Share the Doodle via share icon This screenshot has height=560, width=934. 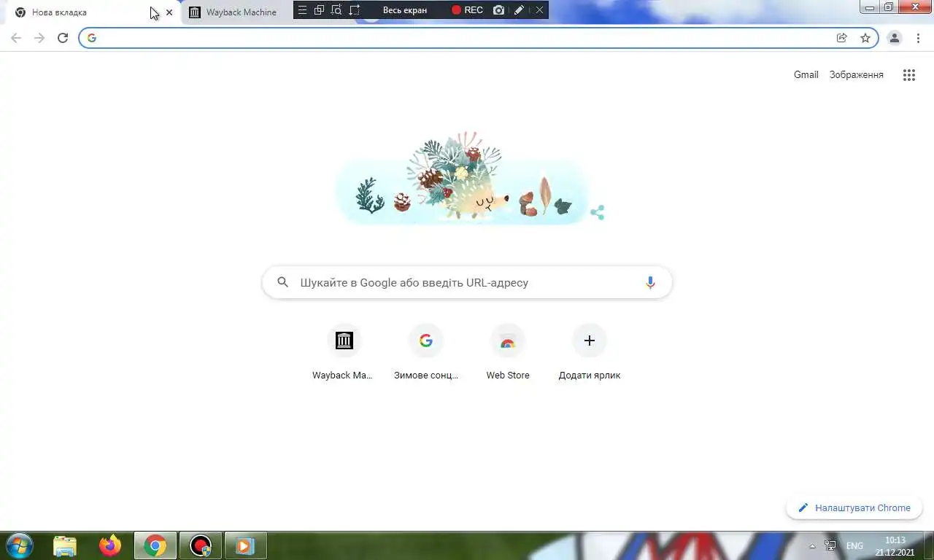click(x=598, y=213)
